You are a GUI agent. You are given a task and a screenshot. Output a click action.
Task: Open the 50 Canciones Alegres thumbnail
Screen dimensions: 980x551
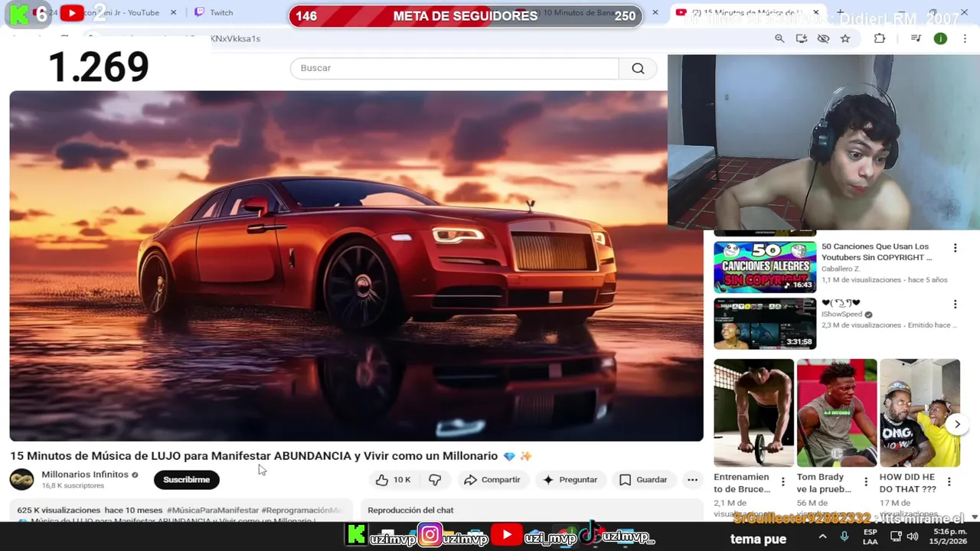point(765,267)
